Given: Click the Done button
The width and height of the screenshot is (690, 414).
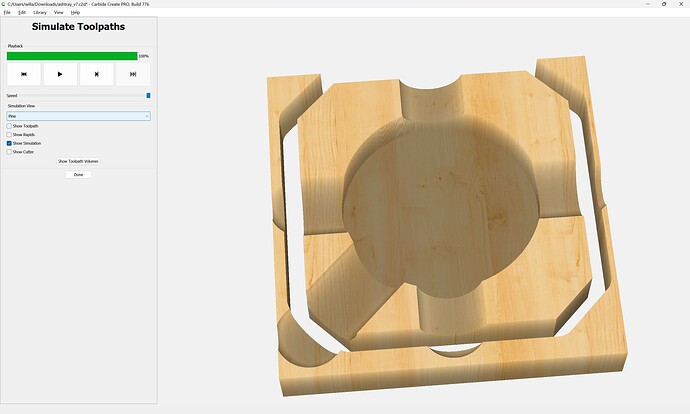Looking at the screenshot, I should [x=78, y=175].
